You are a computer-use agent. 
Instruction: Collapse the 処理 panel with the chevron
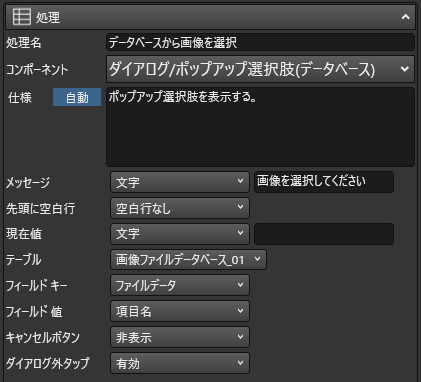[x=405, y=17]
